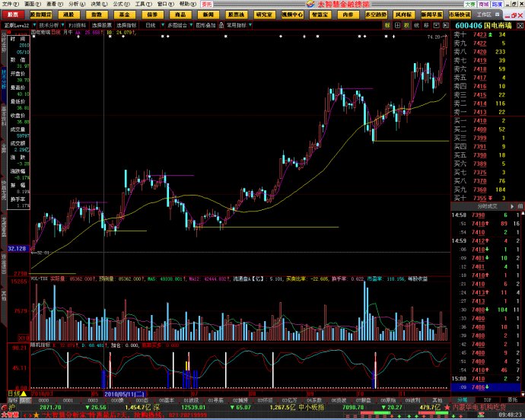
Task: Open the 基金 section
Action: point(125,14)
